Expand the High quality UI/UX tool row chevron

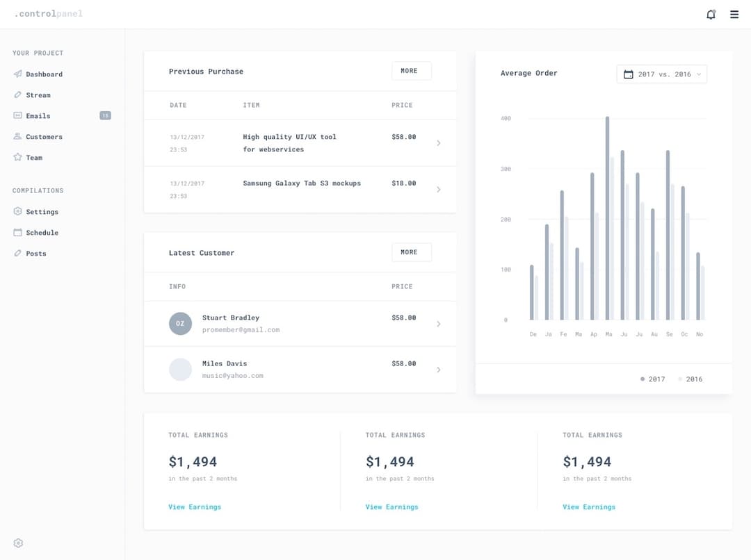click(x=438, y=142)
